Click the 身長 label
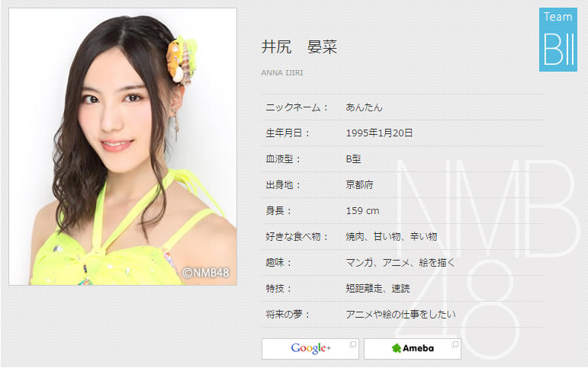 click(x=278, y=210)
